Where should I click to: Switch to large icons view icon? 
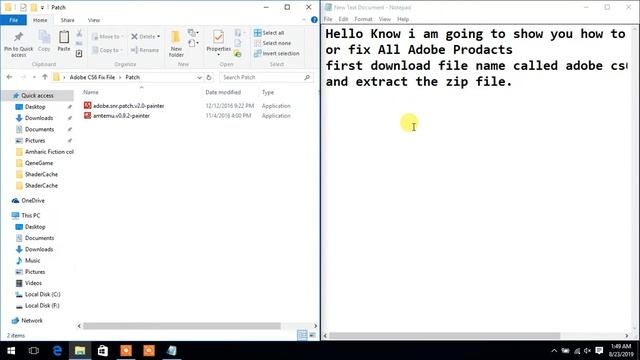(x=312, y=336)
